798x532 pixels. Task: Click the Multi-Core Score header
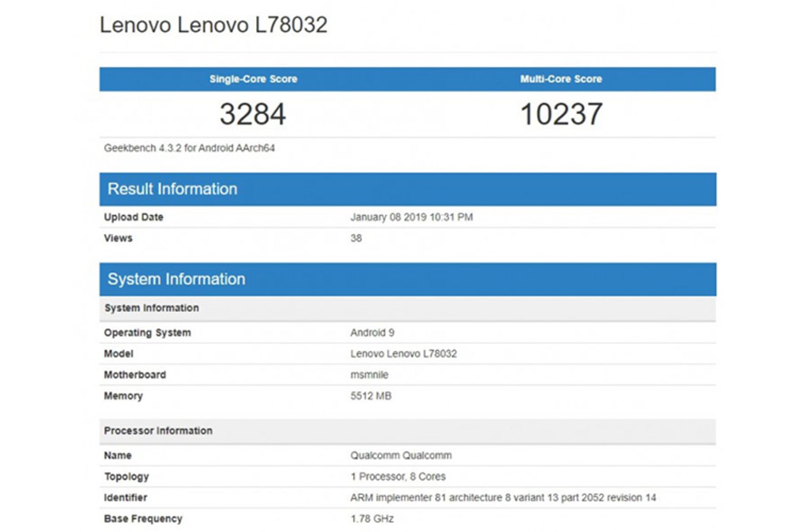[x=561, y=79]
